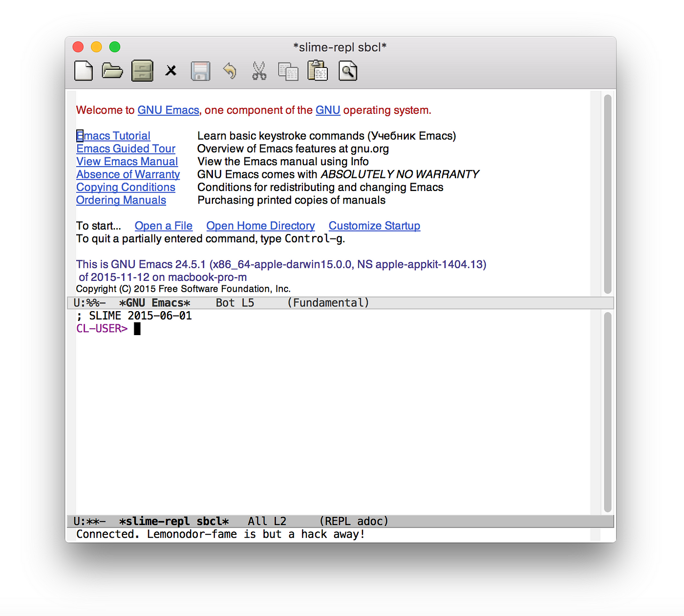Screen dimensions: 684x616
Task: Open the Emacs Tutorial link
Action: coord(113,136)
